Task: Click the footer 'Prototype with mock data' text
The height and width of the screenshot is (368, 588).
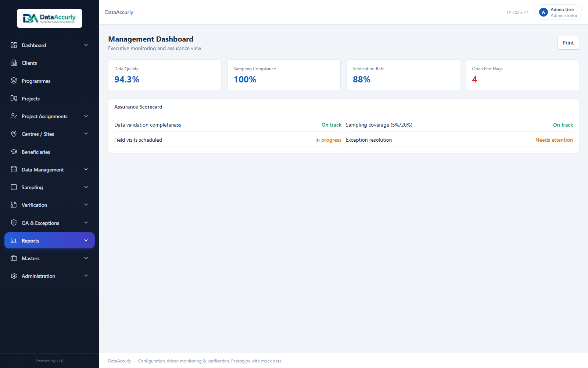Action: 257,361
